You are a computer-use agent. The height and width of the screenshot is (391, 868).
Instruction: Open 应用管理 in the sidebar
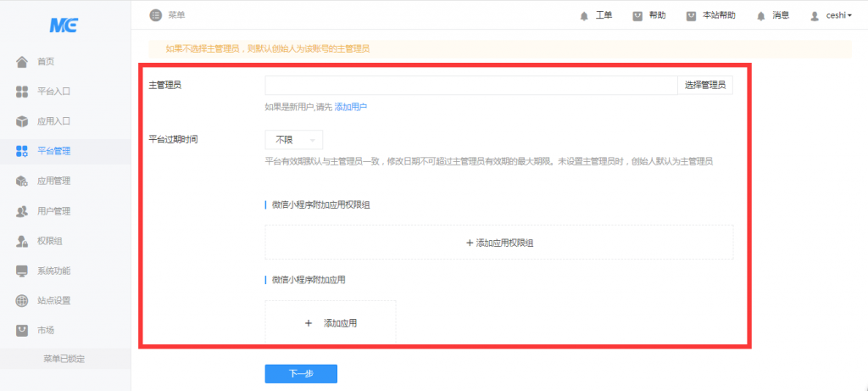coord(53,181)
